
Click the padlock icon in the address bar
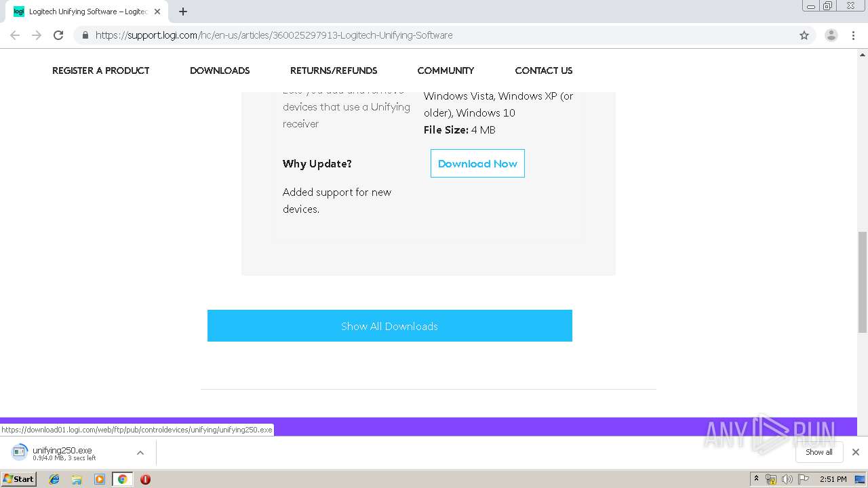tap(85, 35)
